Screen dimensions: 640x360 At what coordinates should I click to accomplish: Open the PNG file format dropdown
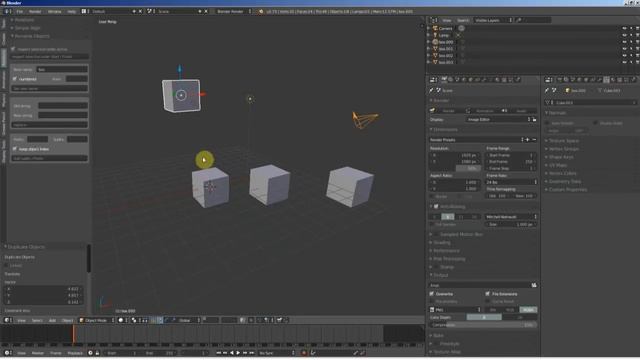click(456, 310)
